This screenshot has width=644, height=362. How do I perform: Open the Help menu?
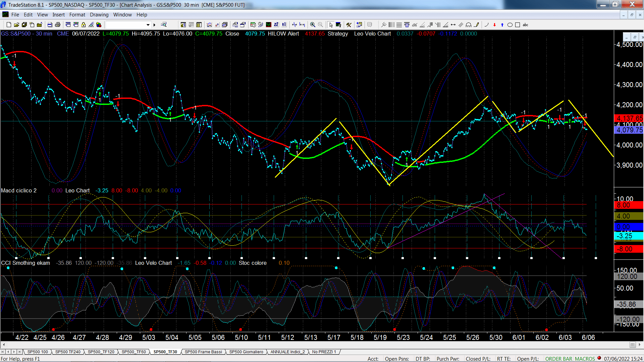tap(142, 15)
